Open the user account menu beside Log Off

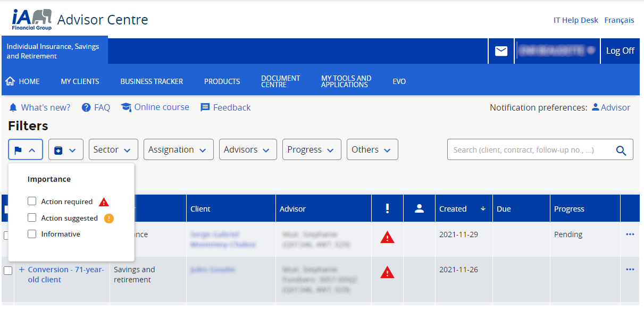pos(557,51)
